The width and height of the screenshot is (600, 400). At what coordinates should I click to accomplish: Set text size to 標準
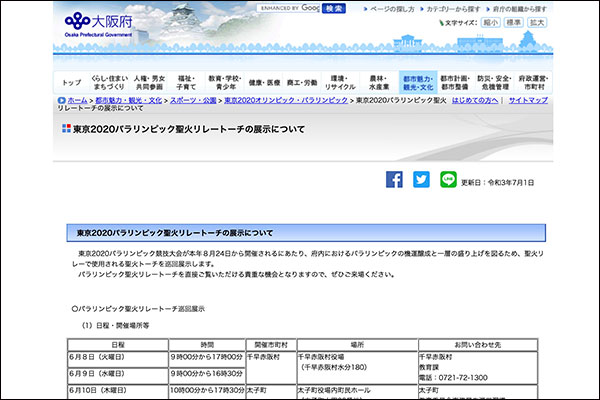pyautogui.click(x=513, y=22)
